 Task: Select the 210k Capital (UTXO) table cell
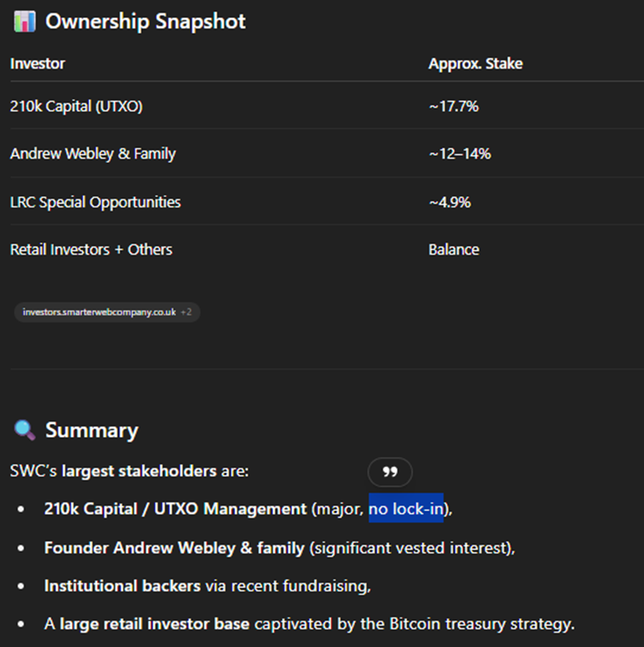[76, 106]
